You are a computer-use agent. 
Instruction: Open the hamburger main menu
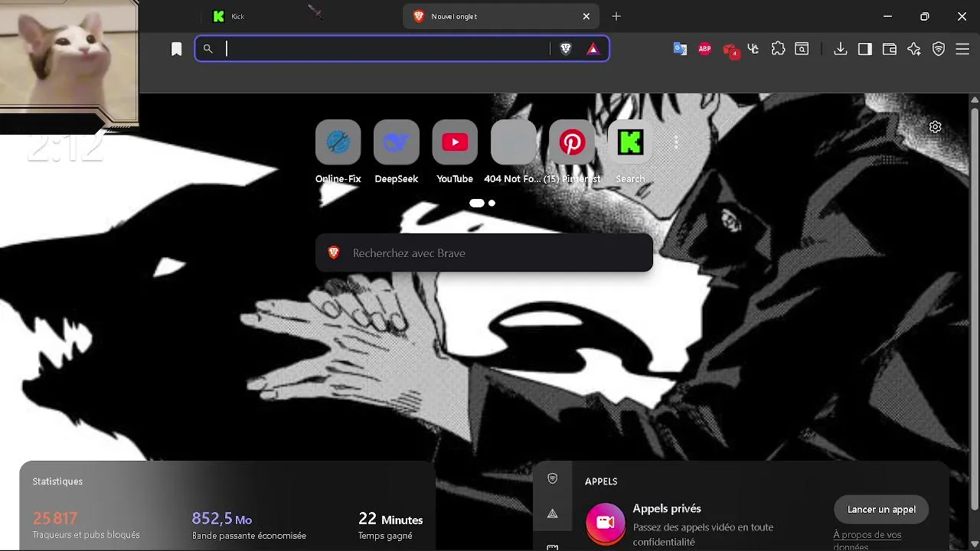(963, 49)
